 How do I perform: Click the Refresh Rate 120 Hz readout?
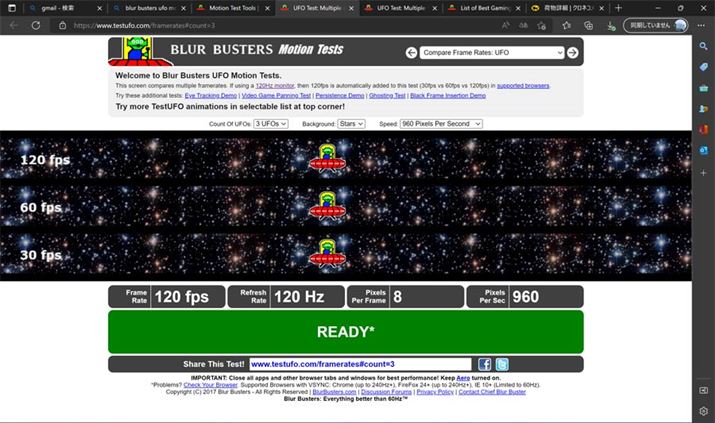(x=286, y=297)
